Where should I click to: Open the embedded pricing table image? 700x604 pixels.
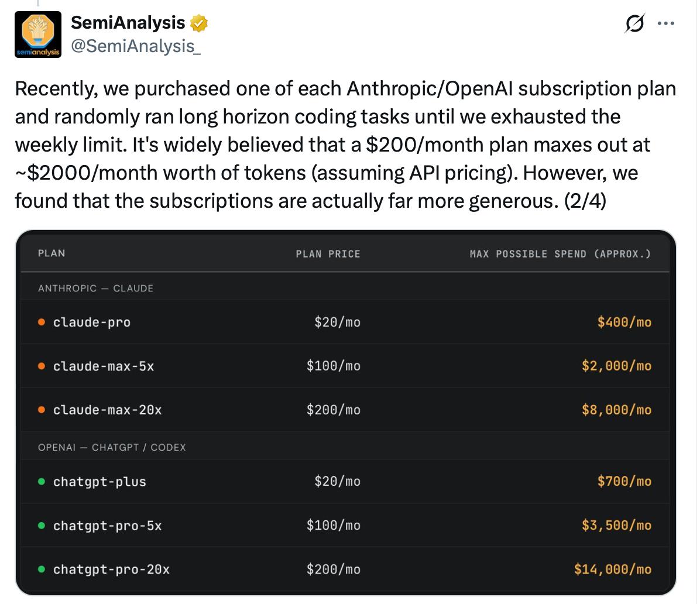coord(346,413)
